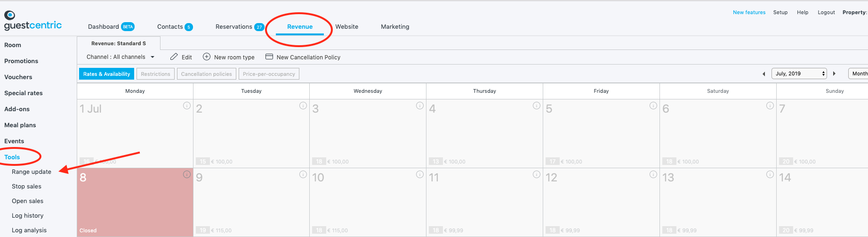Click the New room type plus icon
This screenshot has width=868, height=237.
207,57
